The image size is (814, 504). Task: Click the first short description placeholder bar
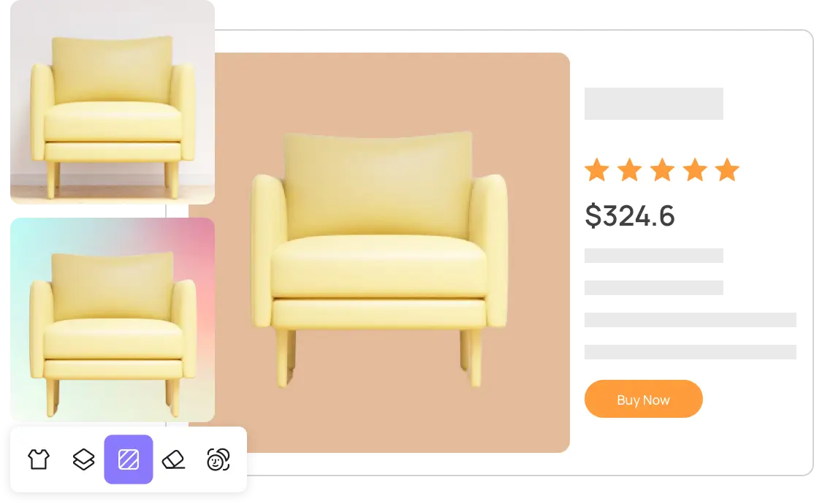click(x=654, y=256)
